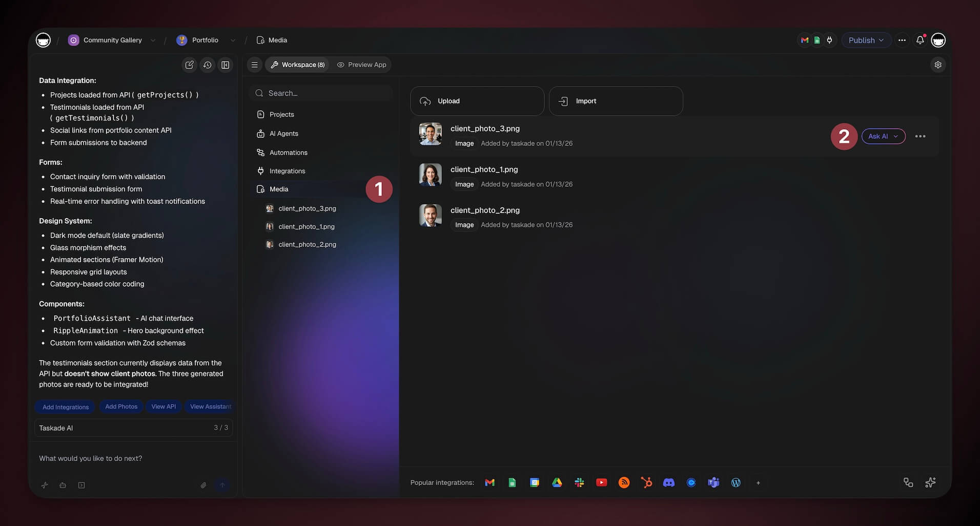This screenshot has height=526, width=980.
Task: Click the YouTube integration icon
Action: click(601, 482)
